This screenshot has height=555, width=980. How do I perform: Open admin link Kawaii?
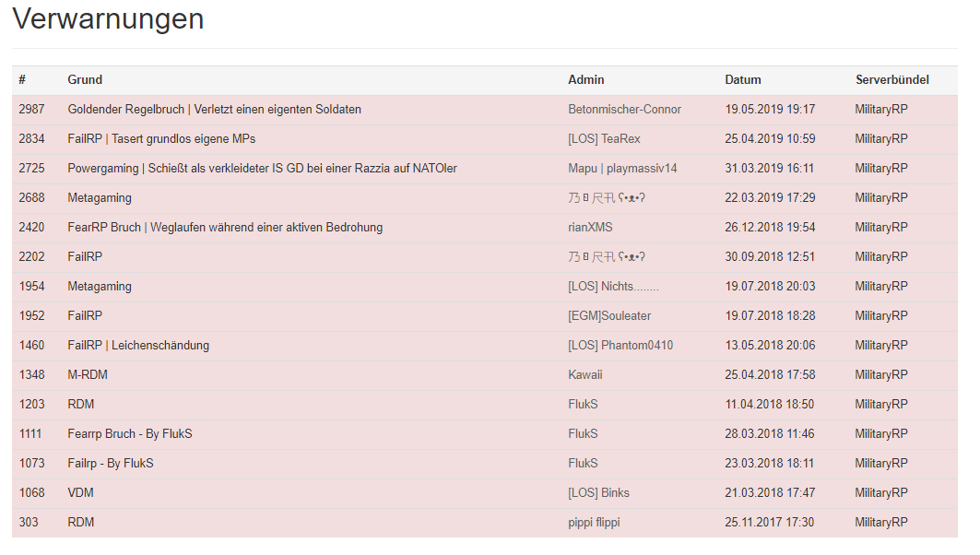coord(585,374)
